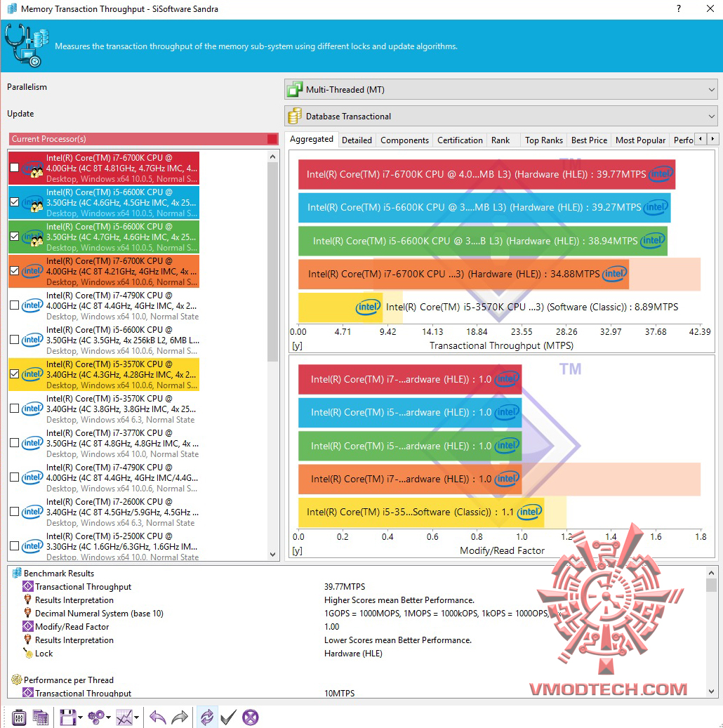The height and width of the screenshot is (728, 723).
Task: Check the i7-3770K 4.8GHz checkbox
Action: pos(15,442)
